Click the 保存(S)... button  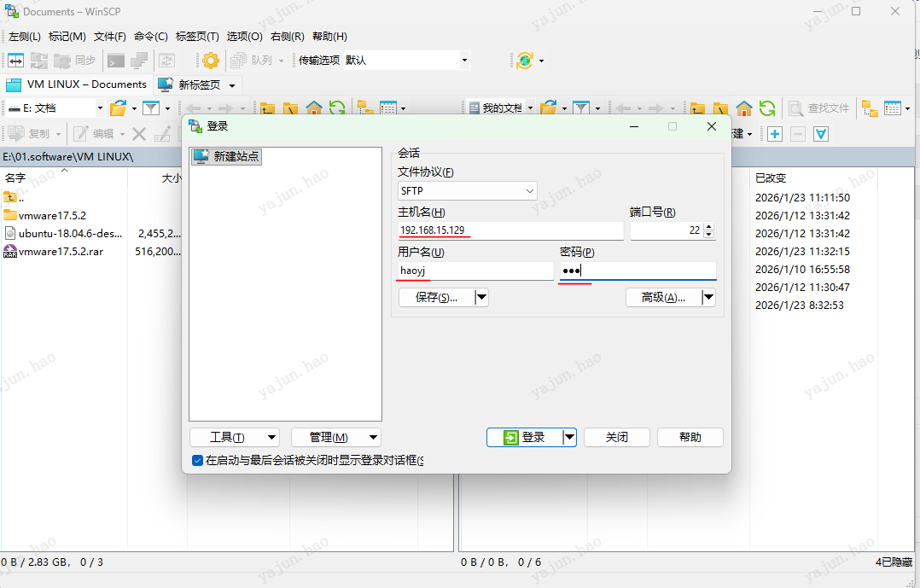436,298
